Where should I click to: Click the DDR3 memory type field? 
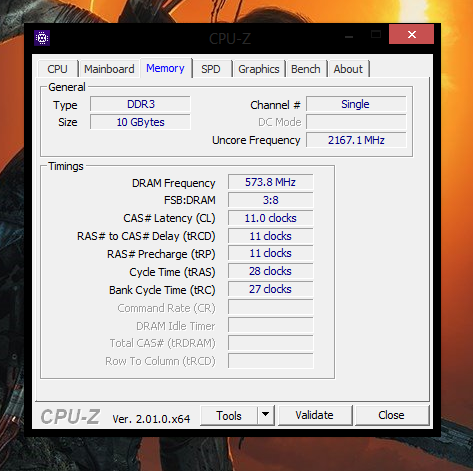[x=140, y=104]
